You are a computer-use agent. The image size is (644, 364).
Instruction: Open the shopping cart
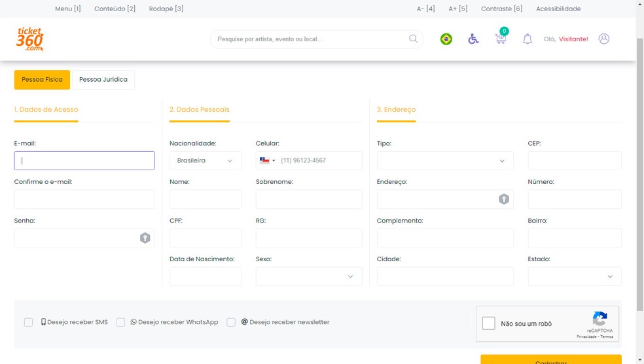pyautogui.click(x=501, y=39)
